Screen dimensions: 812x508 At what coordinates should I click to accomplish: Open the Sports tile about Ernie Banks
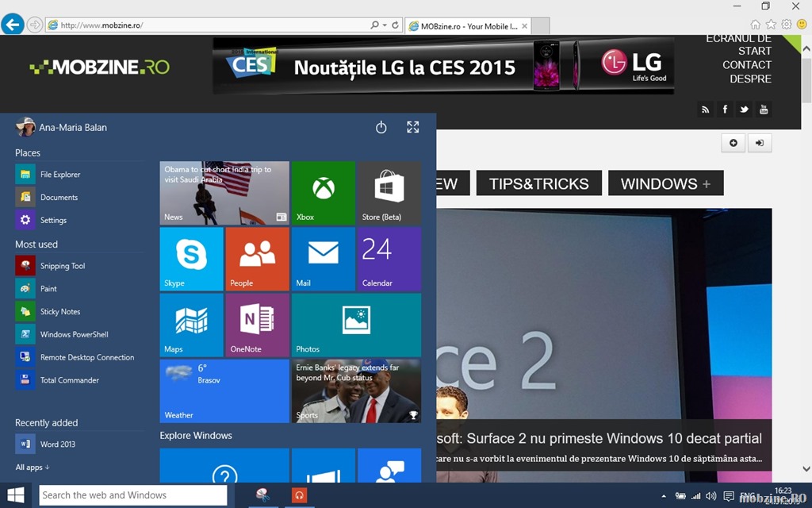(356, 391)
